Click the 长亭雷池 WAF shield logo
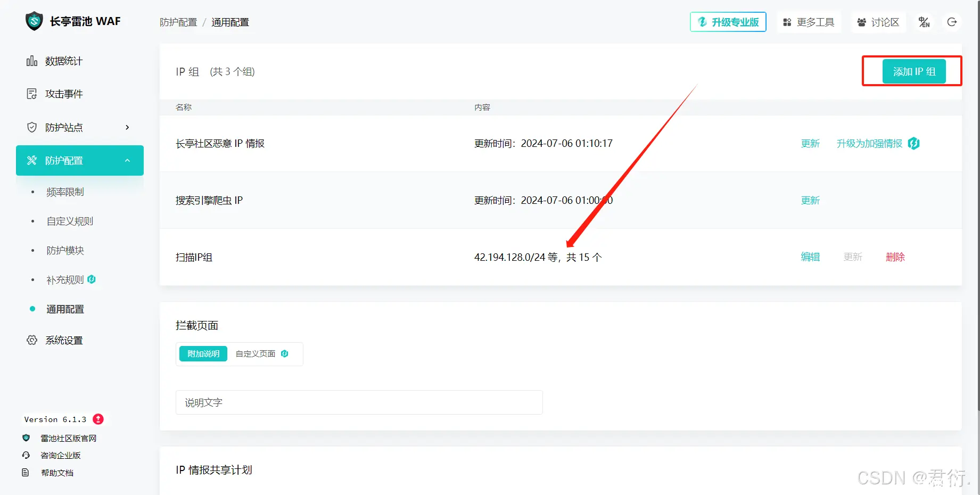Image resolution: width=980 pixels, height=495 pixels. point(34,21)
